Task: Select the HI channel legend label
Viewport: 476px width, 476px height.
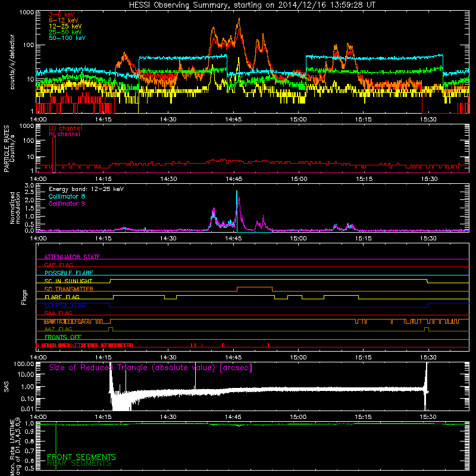Action: click(x=64, y=134)
